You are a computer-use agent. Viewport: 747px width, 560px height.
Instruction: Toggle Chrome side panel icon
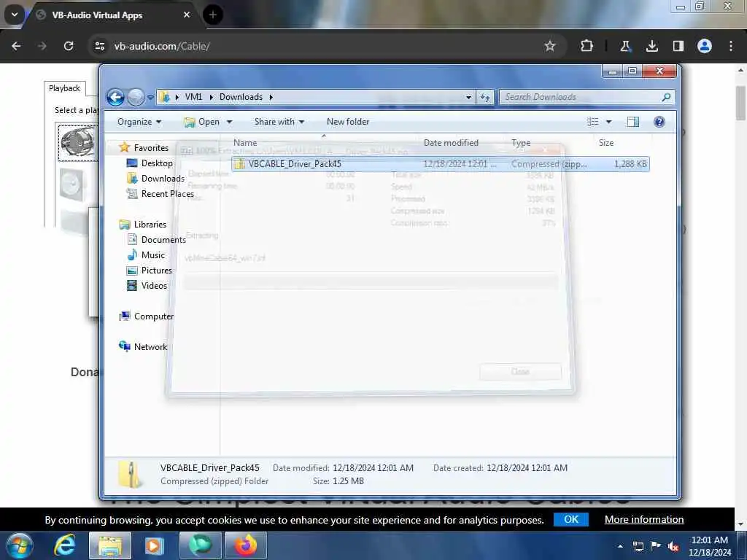(x=678, y=46)
